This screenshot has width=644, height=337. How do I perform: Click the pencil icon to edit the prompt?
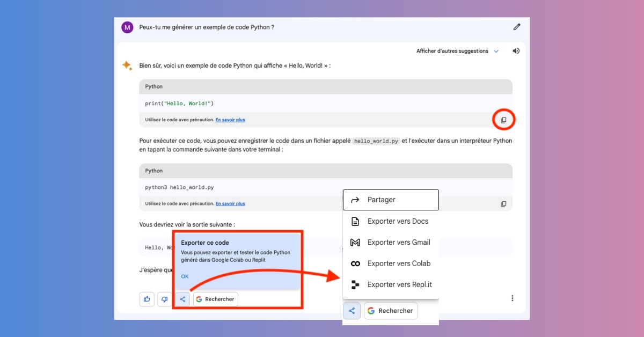(x=516, y=27)
